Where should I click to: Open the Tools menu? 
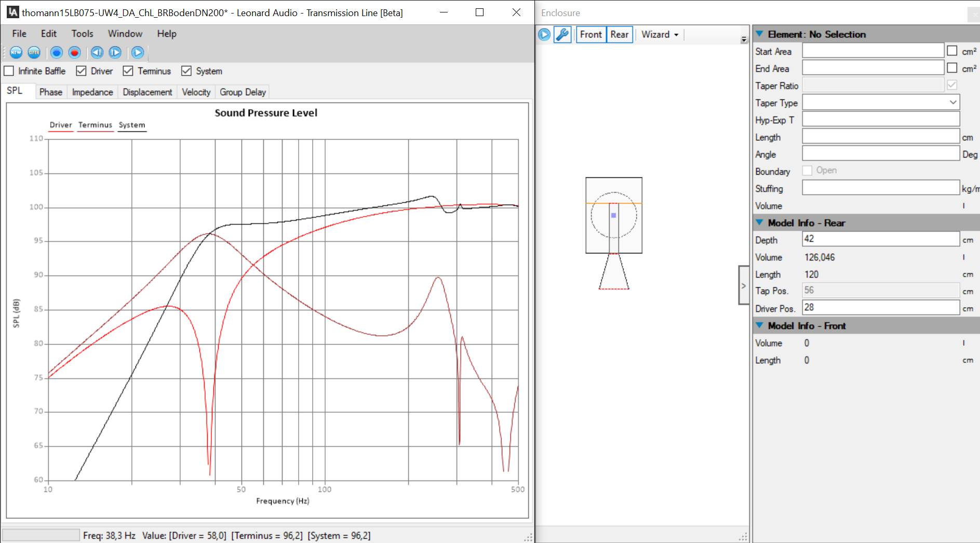click(82, 34)
